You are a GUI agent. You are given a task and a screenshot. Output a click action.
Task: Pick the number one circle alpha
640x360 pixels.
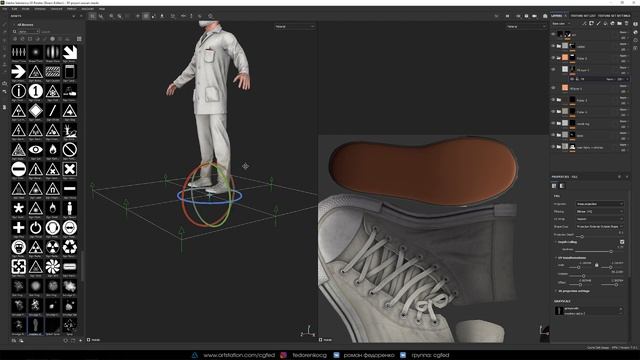[36, 91]
